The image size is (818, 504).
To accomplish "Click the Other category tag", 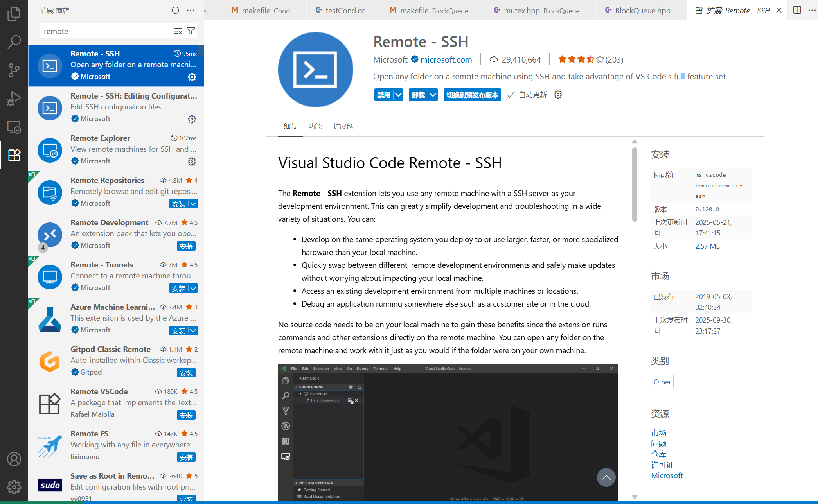I will [662, 382].
